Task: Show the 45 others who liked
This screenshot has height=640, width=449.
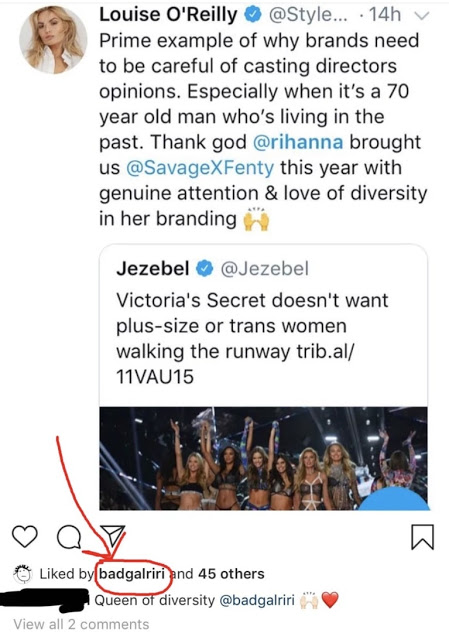Action: [x=231, y=574]
